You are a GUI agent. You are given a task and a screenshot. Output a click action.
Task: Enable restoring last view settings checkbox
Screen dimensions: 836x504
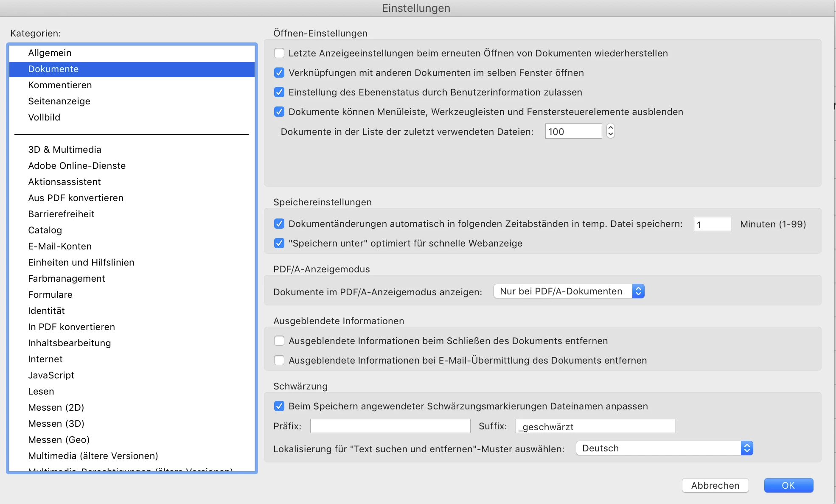pyautogui.click(x=279, y=53)
